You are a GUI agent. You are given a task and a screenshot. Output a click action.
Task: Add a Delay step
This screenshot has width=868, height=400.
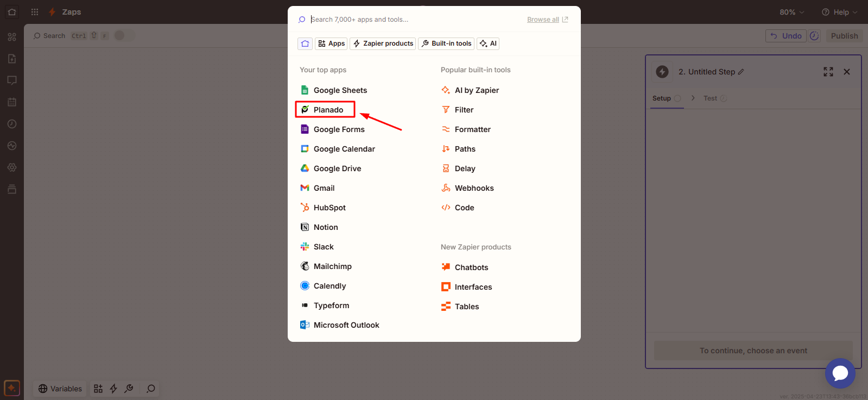(459, 168)
